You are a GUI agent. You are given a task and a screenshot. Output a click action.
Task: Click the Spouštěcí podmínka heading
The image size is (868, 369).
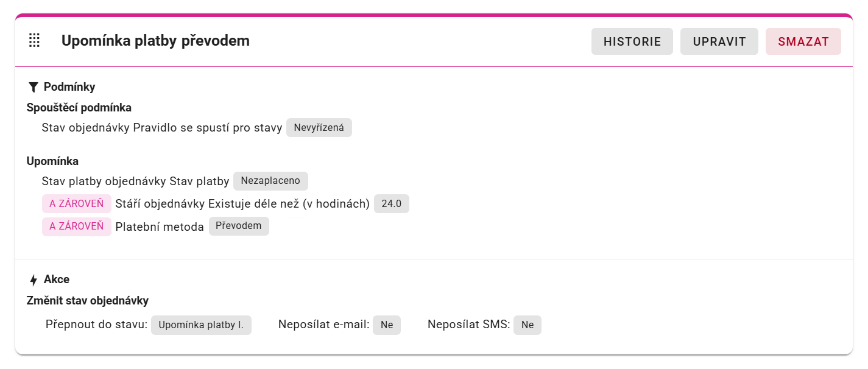pyautogui.click(x=79, y=108)
